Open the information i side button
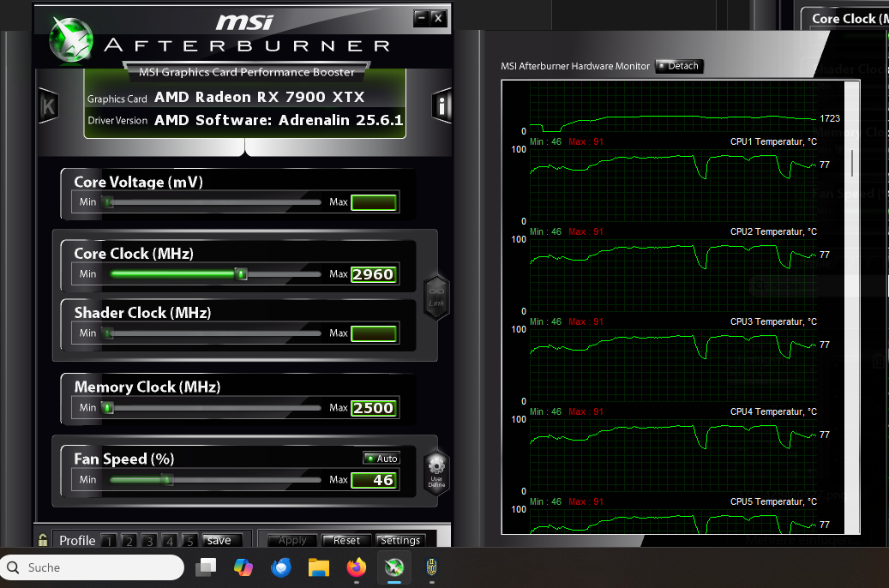Viewport: 889px width, 588px height. point(441,105)
